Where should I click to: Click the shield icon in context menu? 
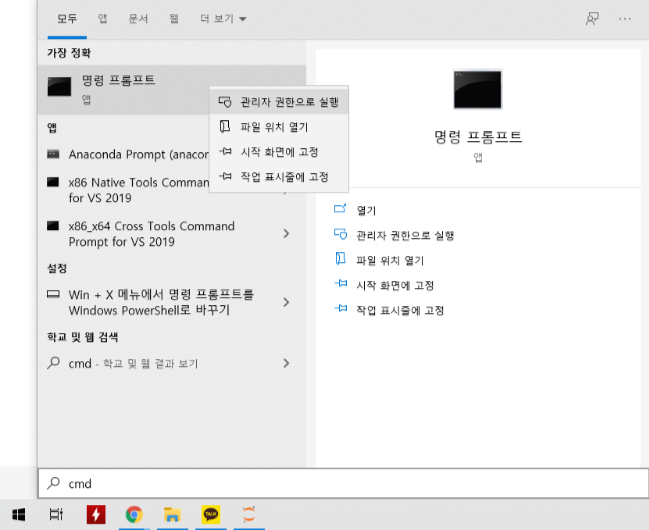click(225, 102)
